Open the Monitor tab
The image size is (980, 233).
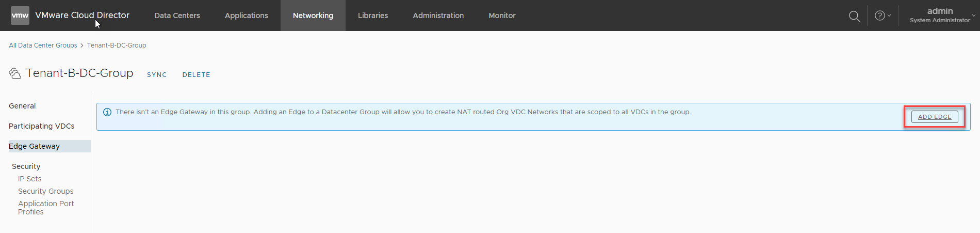tap(501, 15)
